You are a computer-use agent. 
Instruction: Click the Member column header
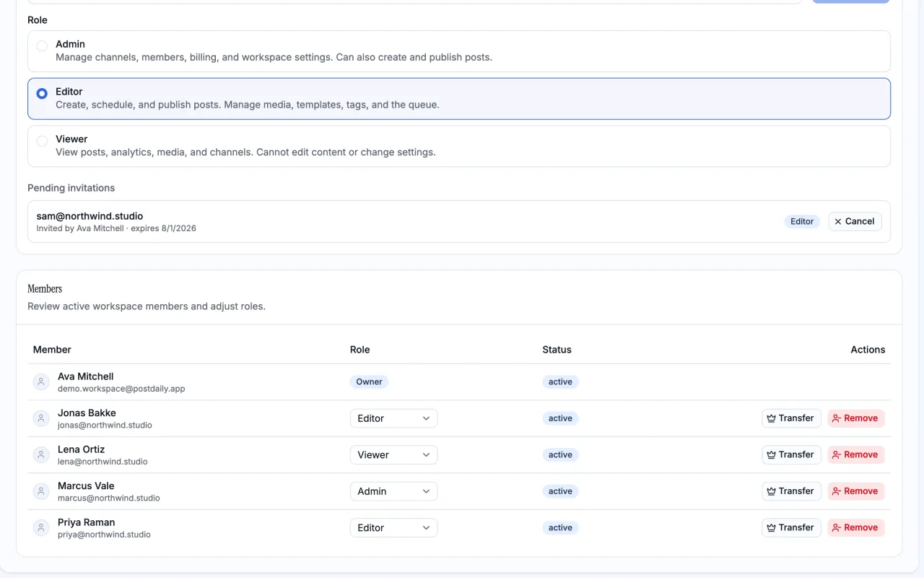(52, 350)
